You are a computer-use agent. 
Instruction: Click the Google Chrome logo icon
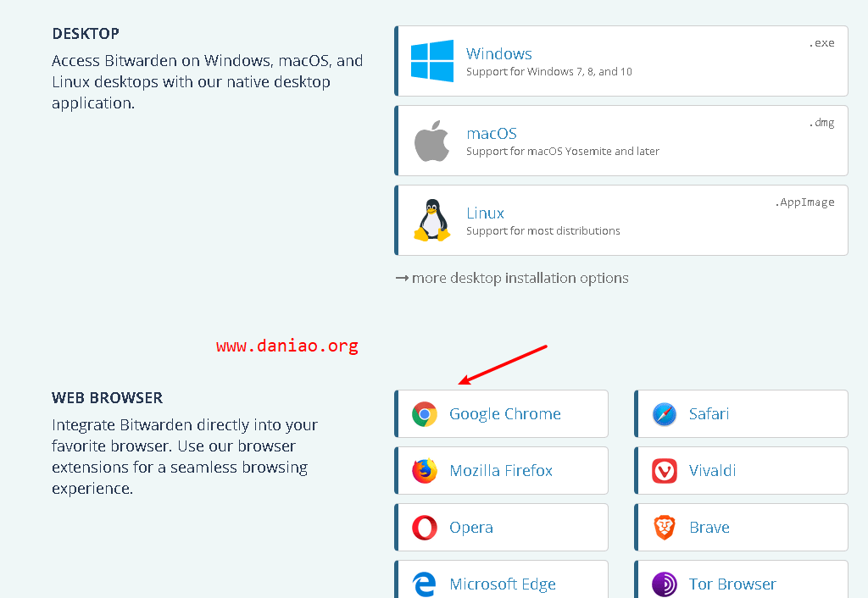click(x=425, y=414)
